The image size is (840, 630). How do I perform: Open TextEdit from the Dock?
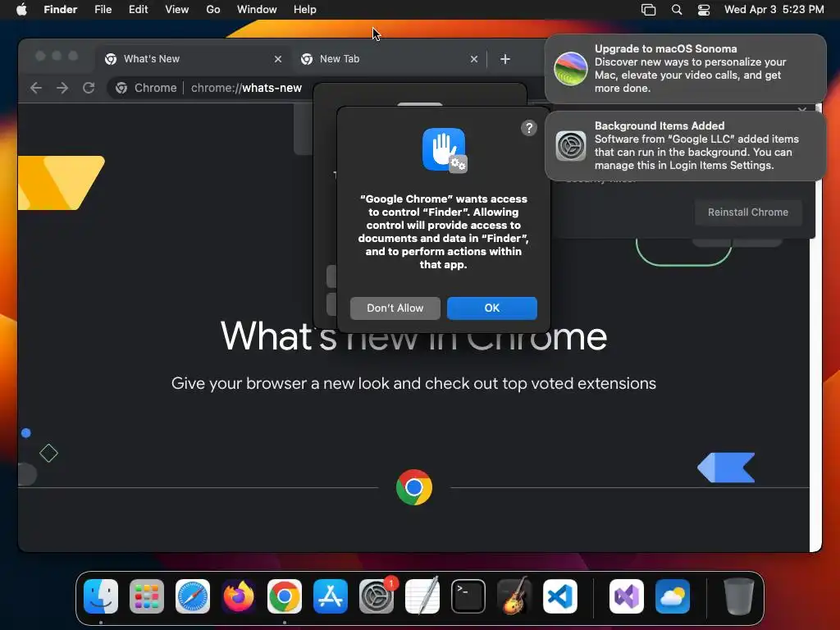pyautogui.click(x=422, y=596)
